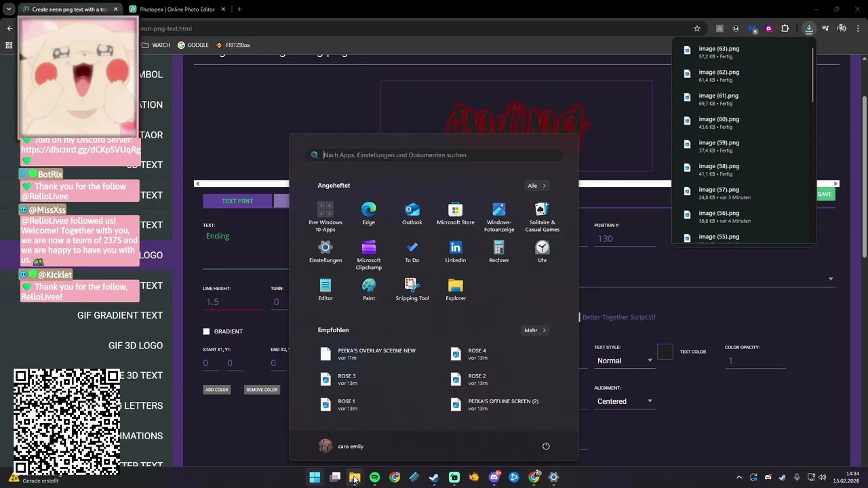The width and height of the screenshot is (868, 488).
Task: Launch Rechner calculator app
Action: [498, 252]
